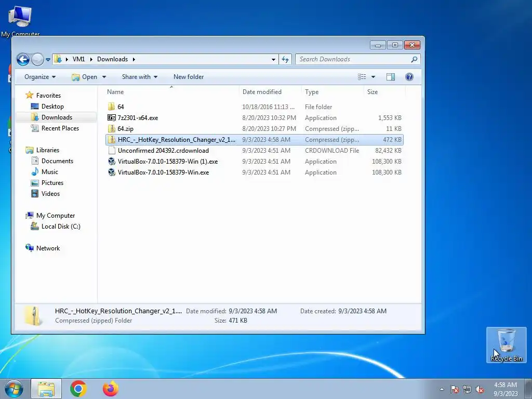Viewport: 532px width, 399px height.
Task: Click the magnifier search icon
Action: click(414, 59)
